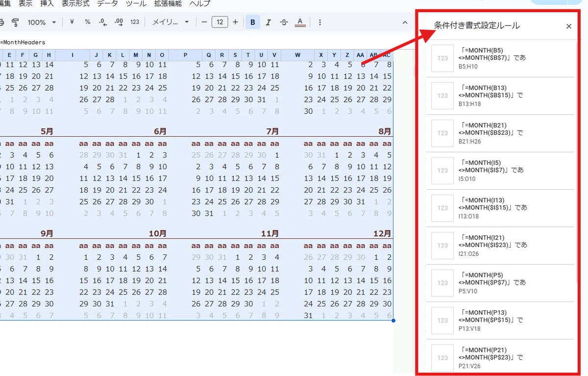Open the 挿入 menu

click(47, 3)
